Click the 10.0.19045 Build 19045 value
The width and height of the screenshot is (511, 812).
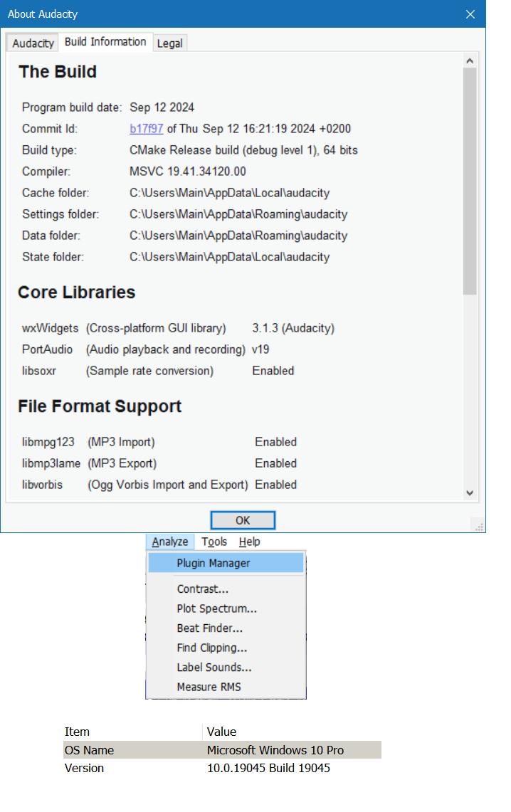(x=268, y=768)
